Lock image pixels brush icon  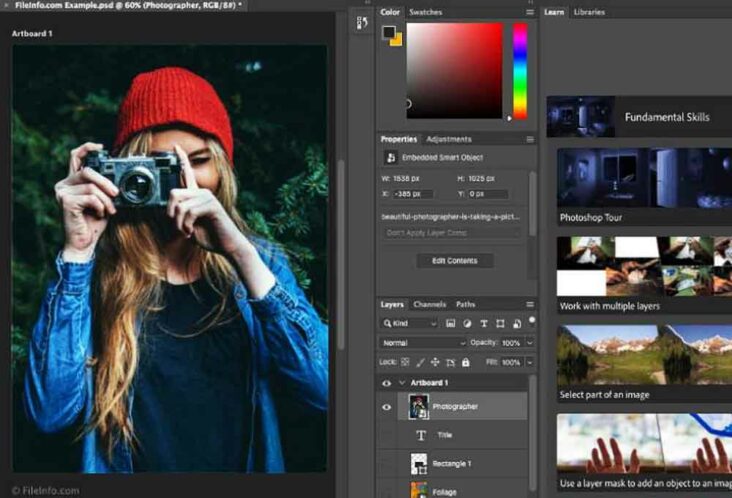pos(420,362)
